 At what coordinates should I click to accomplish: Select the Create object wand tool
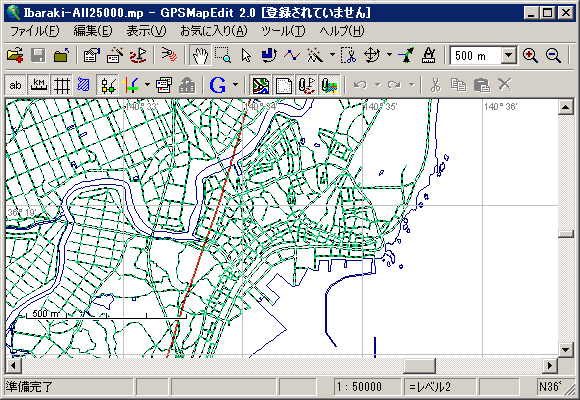tap(315, 56)
